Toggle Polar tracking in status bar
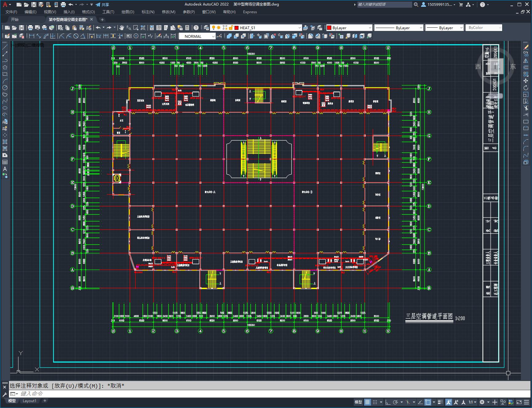This screenshot has height=408, width=532. 396,402
